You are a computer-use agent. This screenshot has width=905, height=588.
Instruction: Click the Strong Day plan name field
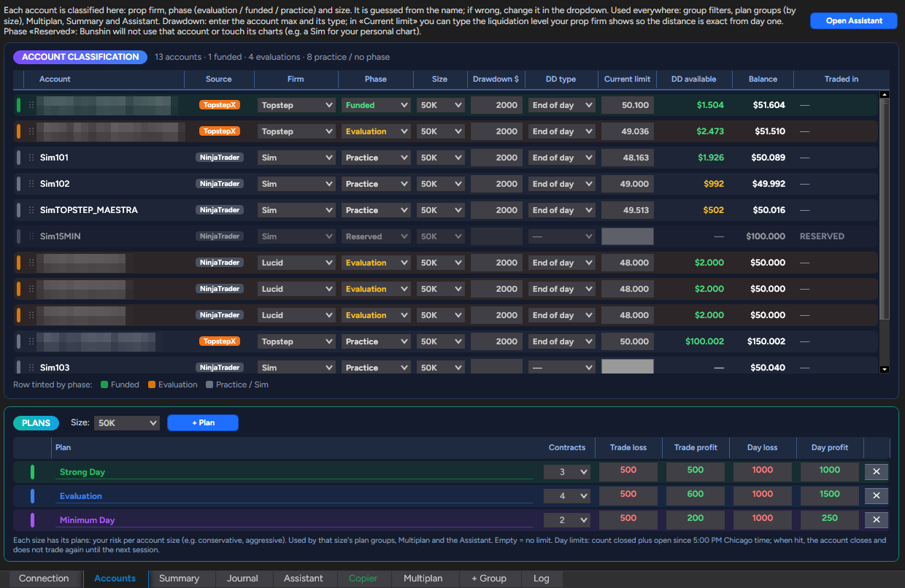(x=295, y=472)
